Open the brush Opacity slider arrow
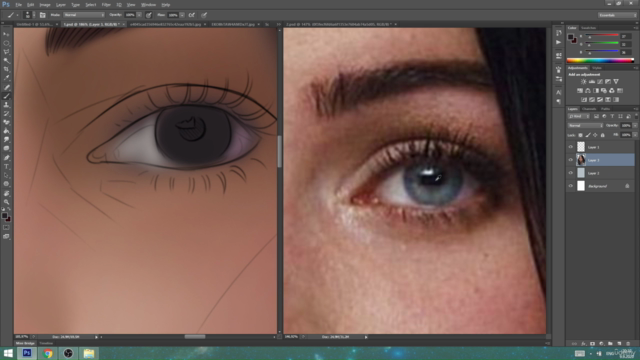Screen dimensions: 640x360 (139, 15)
